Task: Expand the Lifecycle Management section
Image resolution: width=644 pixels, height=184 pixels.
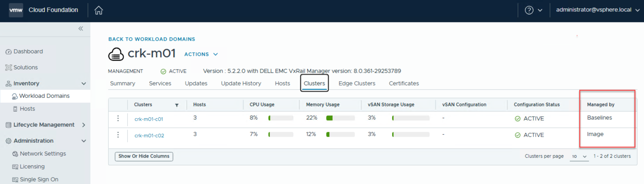Action: [84, 125]
